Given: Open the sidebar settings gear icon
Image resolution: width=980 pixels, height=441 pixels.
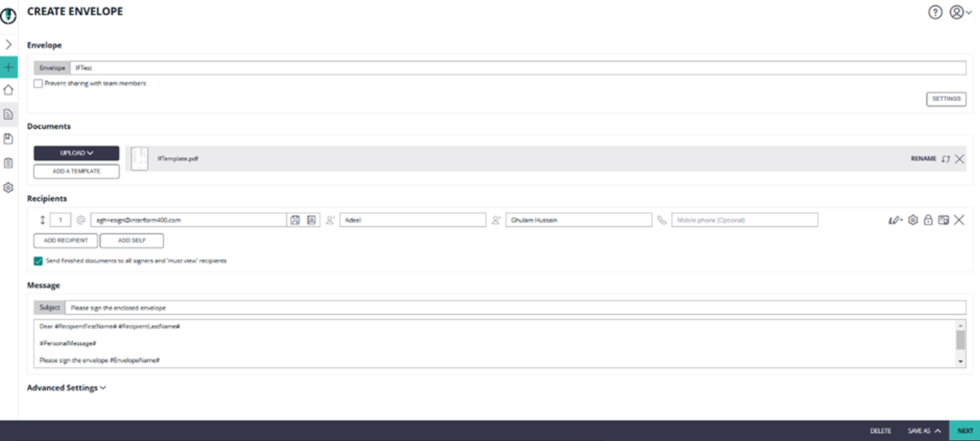Looking at the screenshot, I should 8,187.
